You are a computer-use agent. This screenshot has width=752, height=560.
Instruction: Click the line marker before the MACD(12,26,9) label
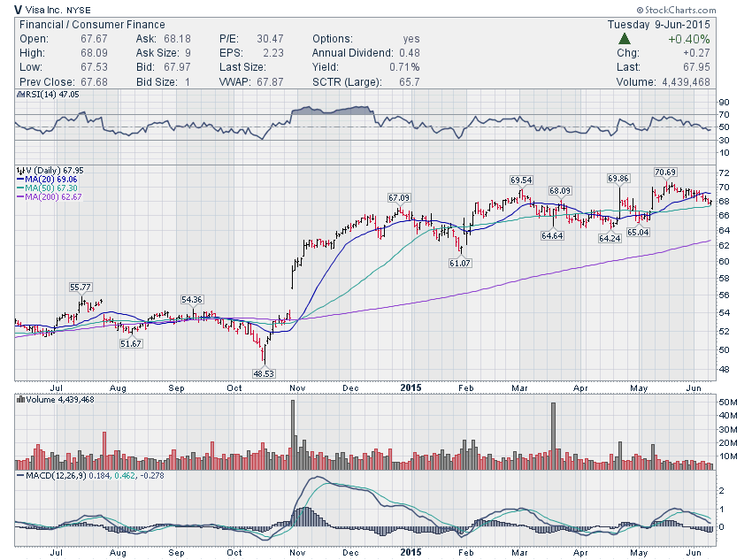[x=20, y=476]
